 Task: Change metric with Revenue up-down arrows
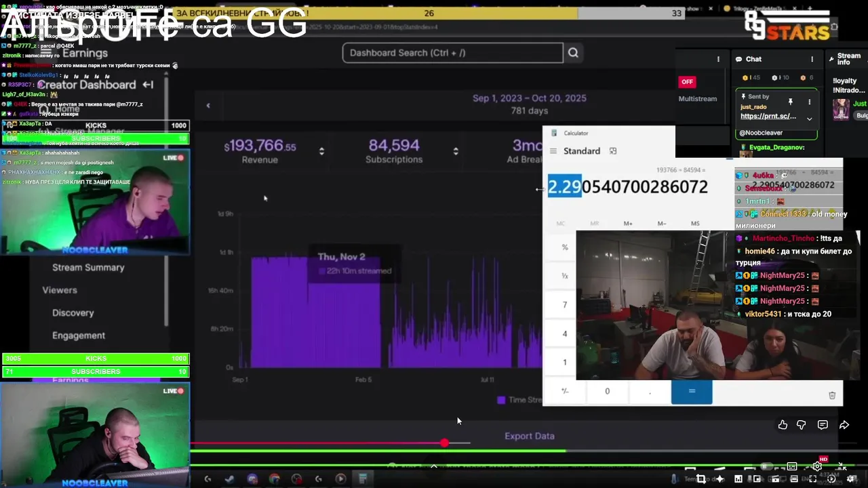tap(321, 151)
